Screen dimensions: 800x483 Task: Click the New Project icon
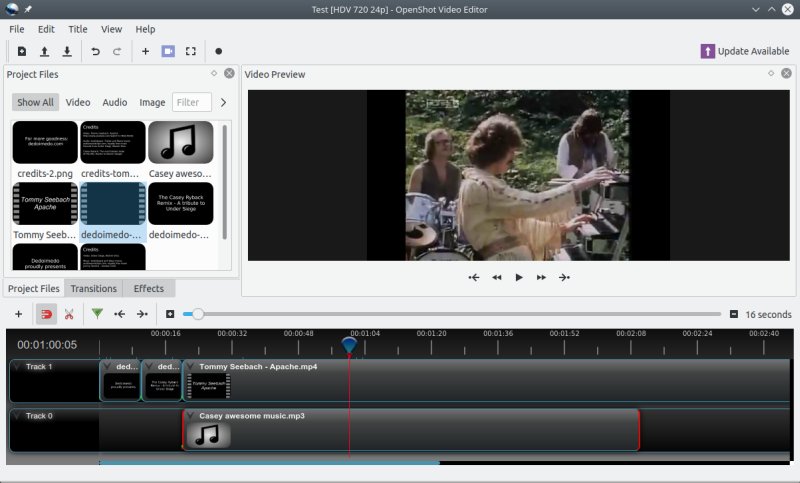coord(22,51)
